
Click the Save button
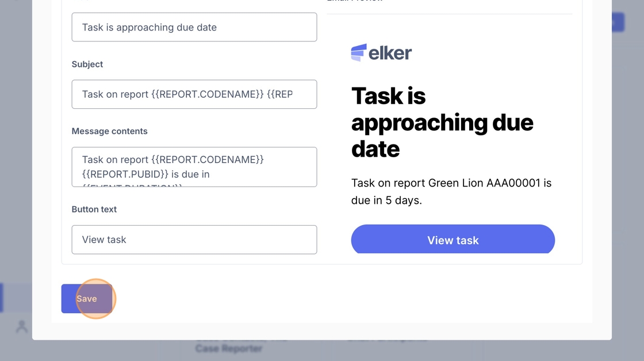(x=87, y=298)
